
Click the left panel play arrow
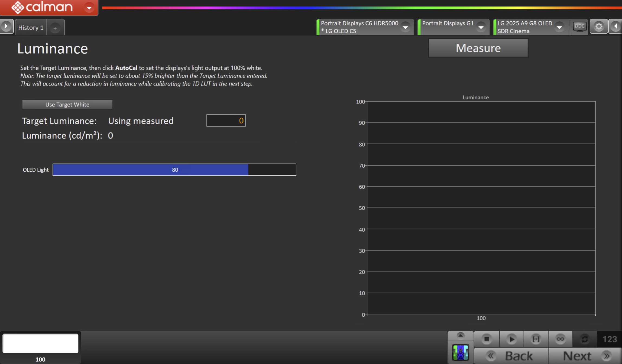coord(6,27)
